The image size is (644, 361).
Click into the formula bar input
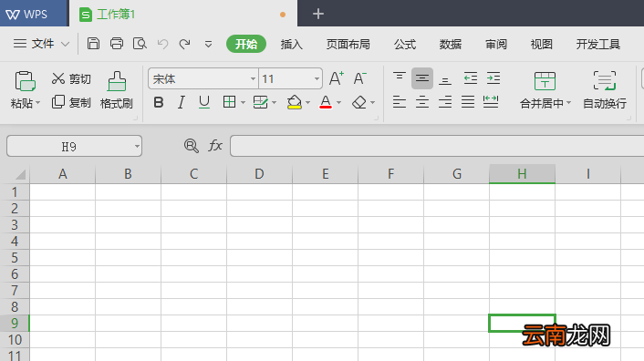point(437,146)
